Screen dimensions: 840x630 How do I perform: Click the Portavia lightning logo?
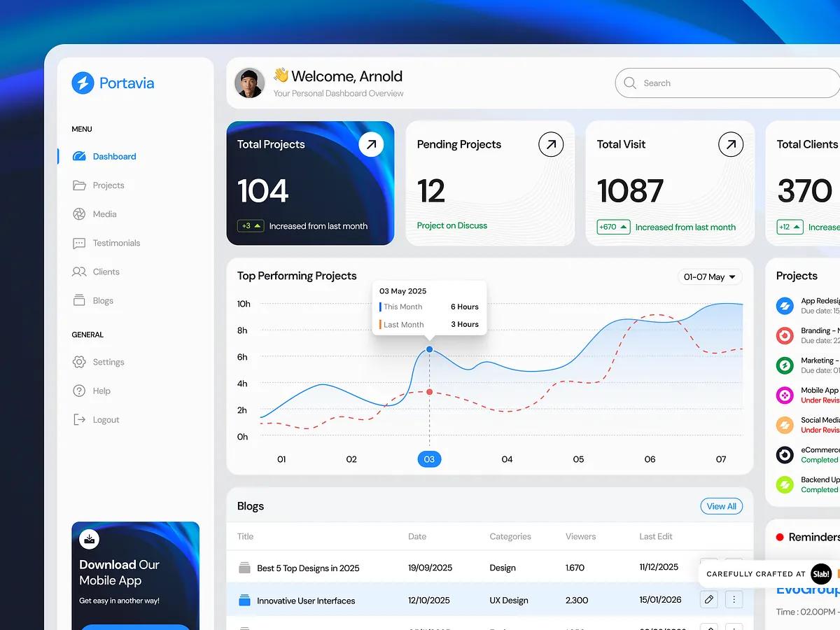point(83,83)
